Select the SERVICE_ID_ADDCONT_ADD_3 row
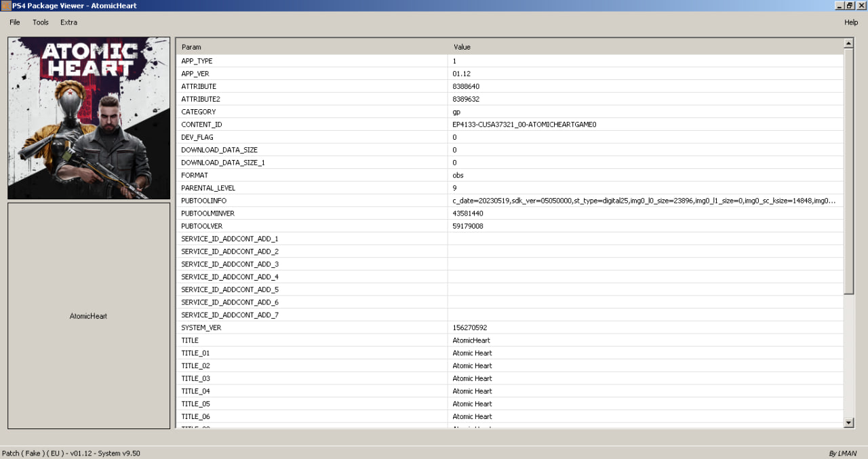868x459 pixels. pyautogui.click(x=510, y=264)
